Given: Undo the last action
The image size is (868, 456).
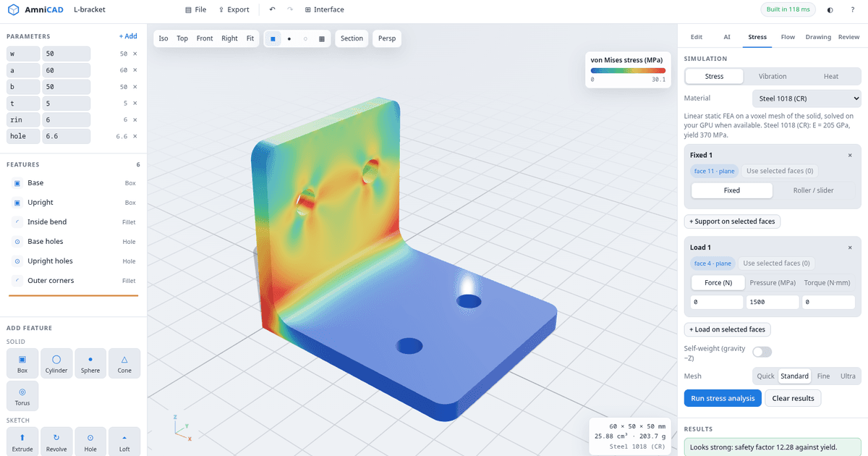Looking at the screenshot, I should coord(272,9).
